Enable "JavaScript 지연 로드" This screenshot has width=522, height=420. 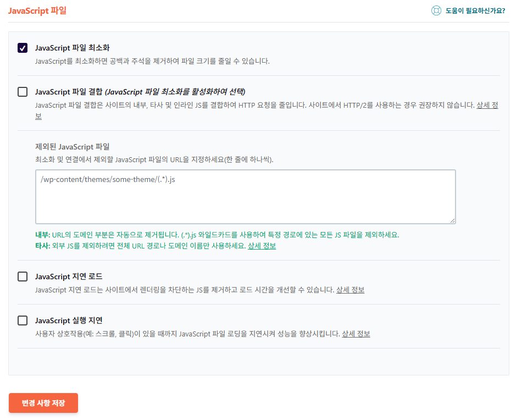(23, 277)
